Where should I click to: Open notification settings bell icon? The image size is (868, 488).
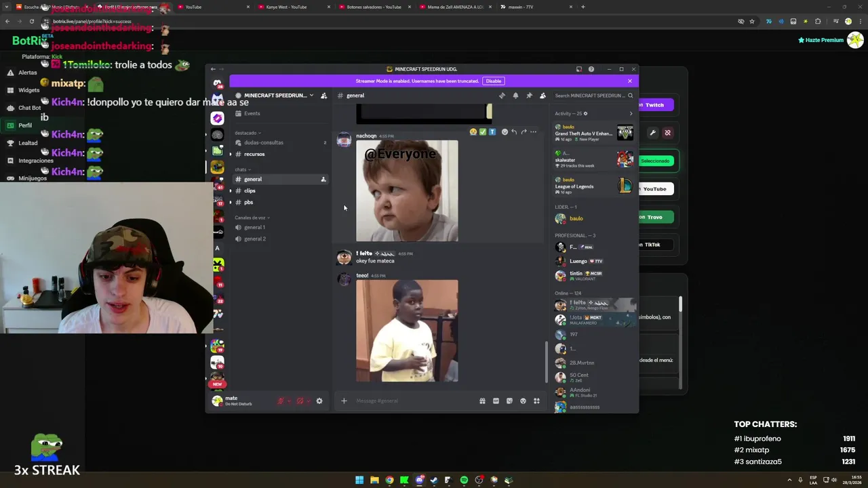(x=515, y=96)
